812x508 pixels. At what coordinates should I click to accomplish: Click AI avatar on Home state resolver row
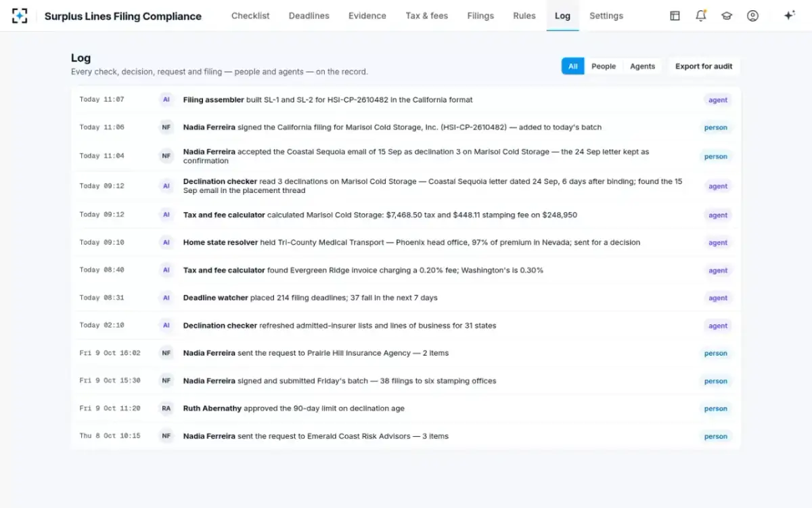166,242
